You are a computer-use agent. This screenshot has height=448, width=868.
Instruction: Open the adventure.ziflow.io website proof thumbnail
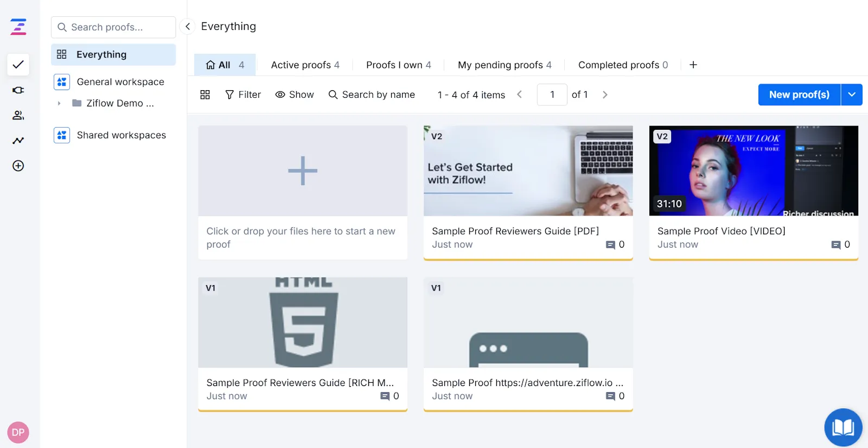point(528,323)
